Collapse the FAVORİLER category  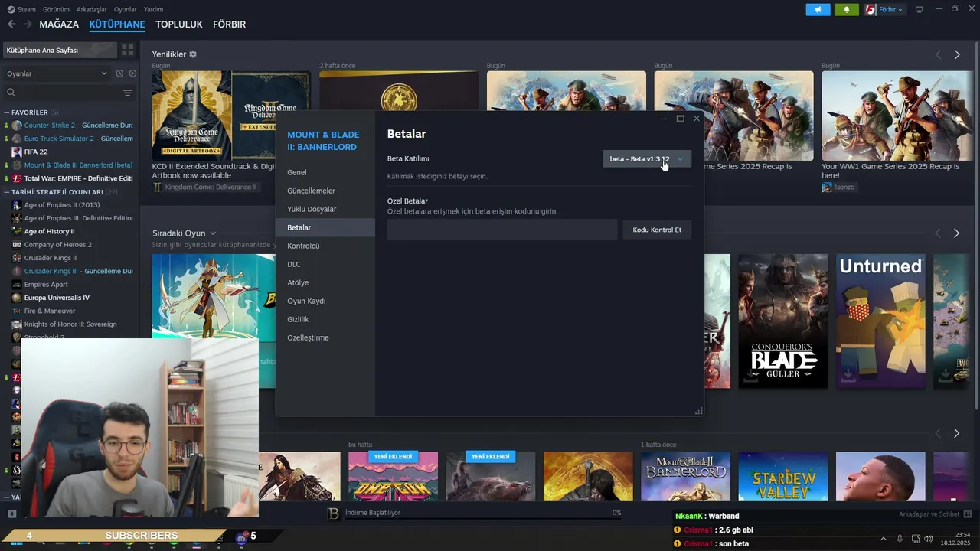[x=31, y=112]
